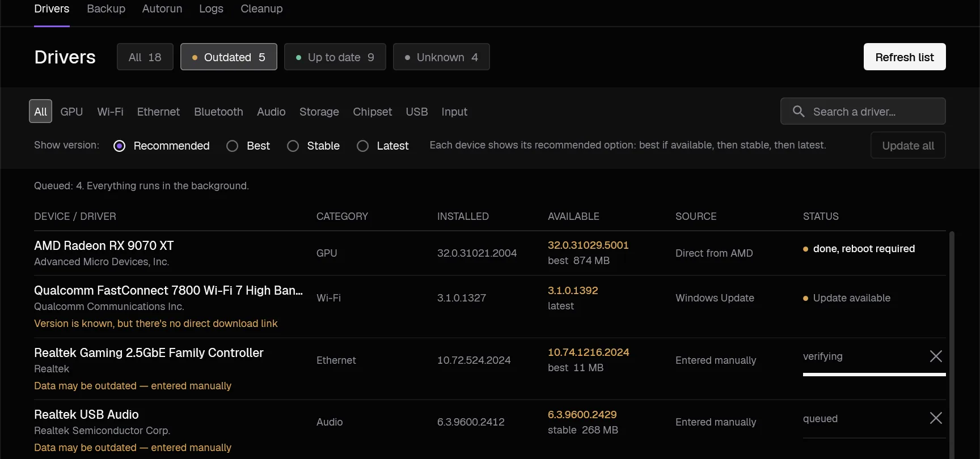980x459 pixels.
Task: Filter category by USB
Action: tap(417, 112)
